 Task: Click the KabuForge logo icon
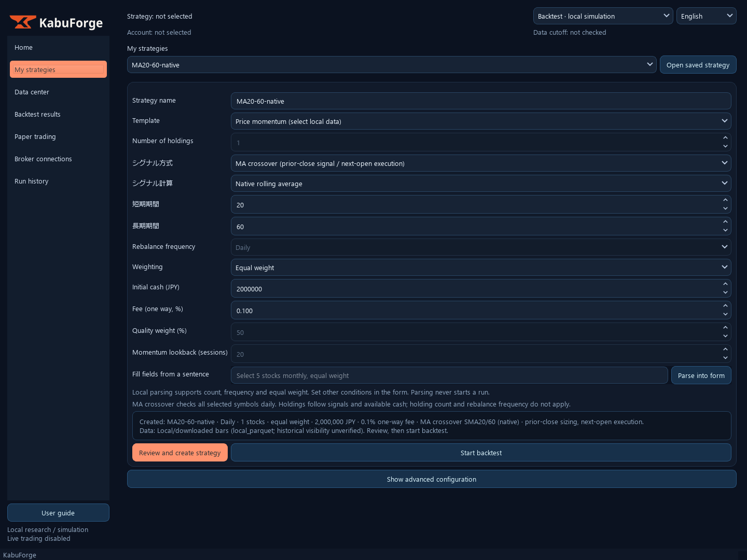click(23, 22)
